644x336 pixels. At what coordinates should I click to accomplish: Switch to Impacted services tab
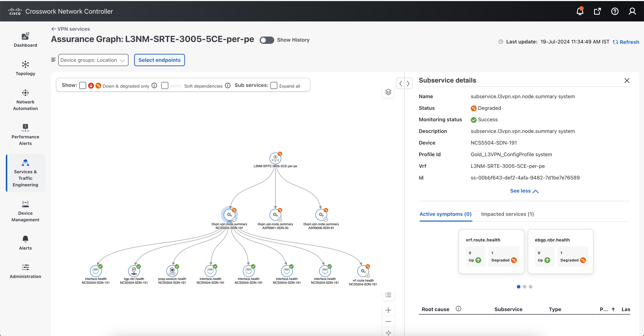507,214
